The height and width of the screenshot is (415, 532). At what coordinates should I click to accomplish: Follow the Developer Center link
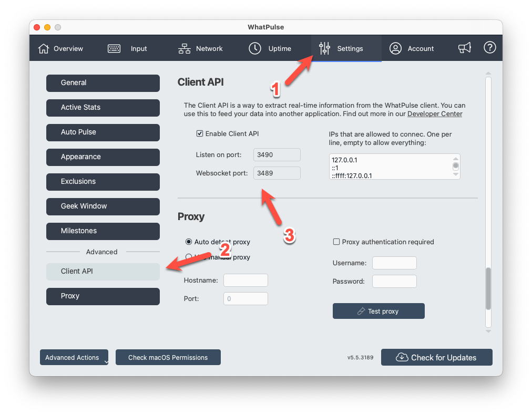point(435,114)
